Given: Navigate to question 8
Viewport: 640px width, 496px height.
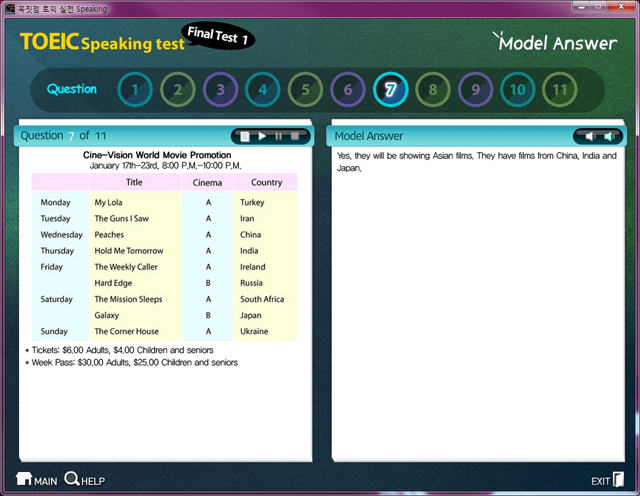Looking at the screenshot, I should [x=433, y=90].
